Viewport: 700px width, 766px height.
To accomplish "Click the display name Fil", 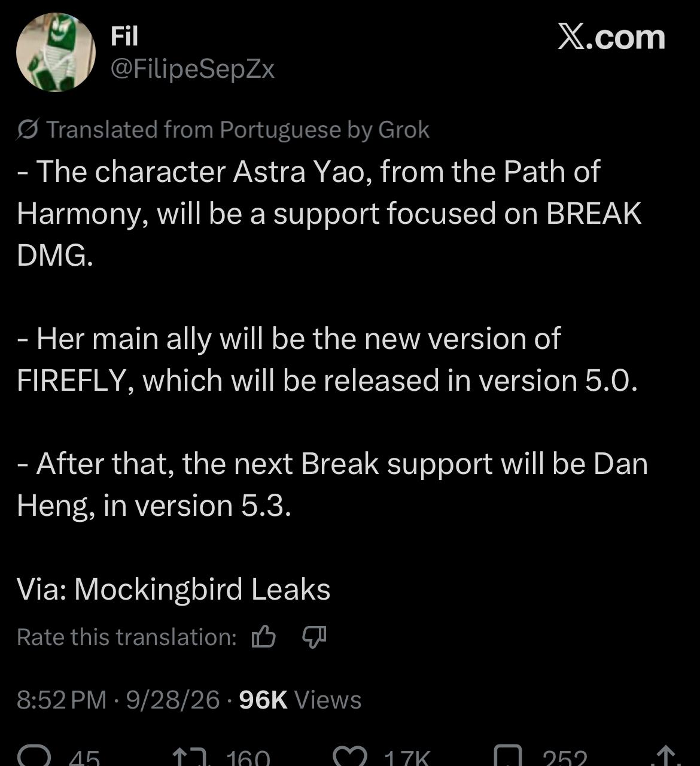I will tap(124, 37).
